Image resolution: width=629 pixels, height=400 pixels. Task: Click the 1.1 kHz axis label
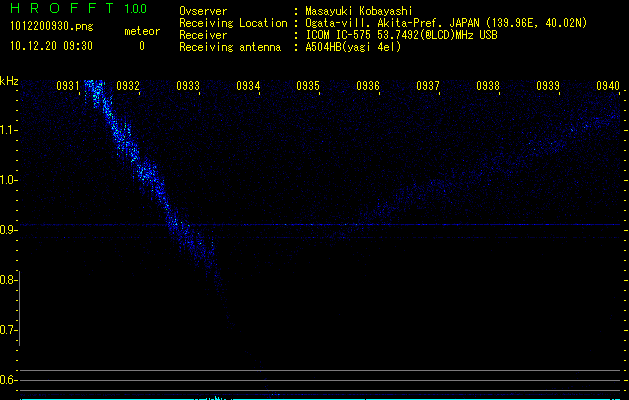(x=8, y=130)
